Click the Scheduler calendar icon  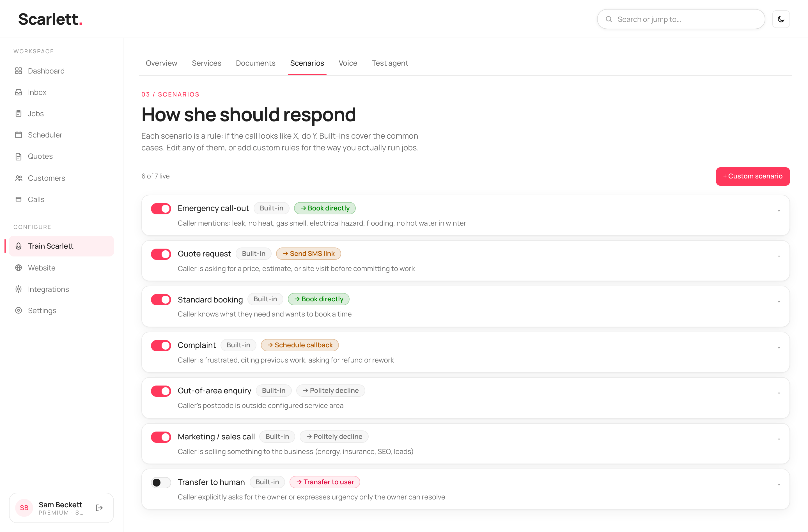19,135
